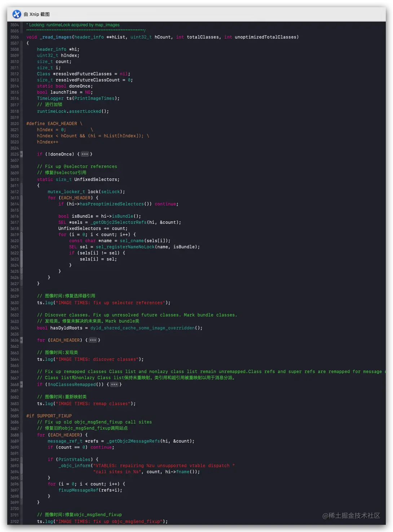Viewport: 393px width, 532px height.
Task: Expand folded ellipsis on line 3636 for loop
Action: (93, 340)
